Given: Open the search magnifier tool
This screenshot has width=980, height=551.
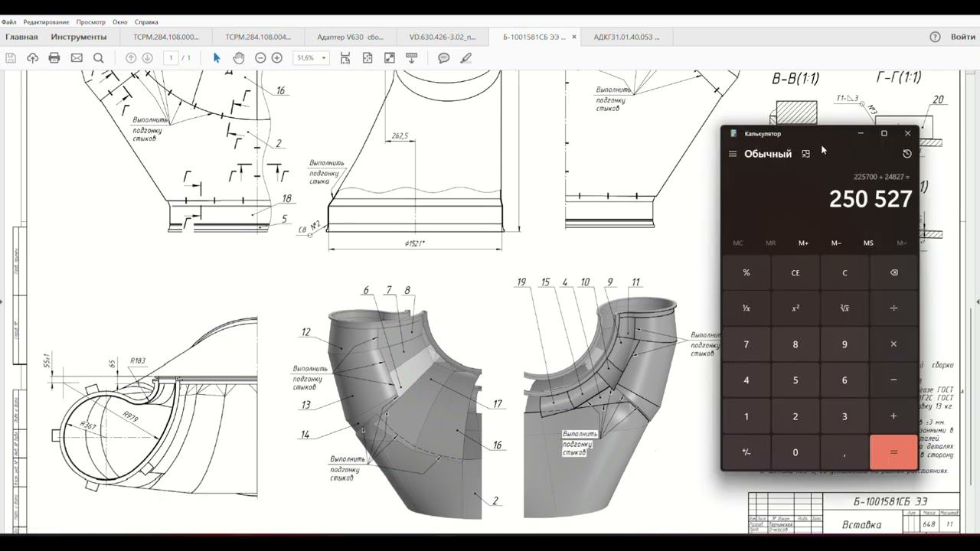Looking at the screenshot, I should (98, 58).
